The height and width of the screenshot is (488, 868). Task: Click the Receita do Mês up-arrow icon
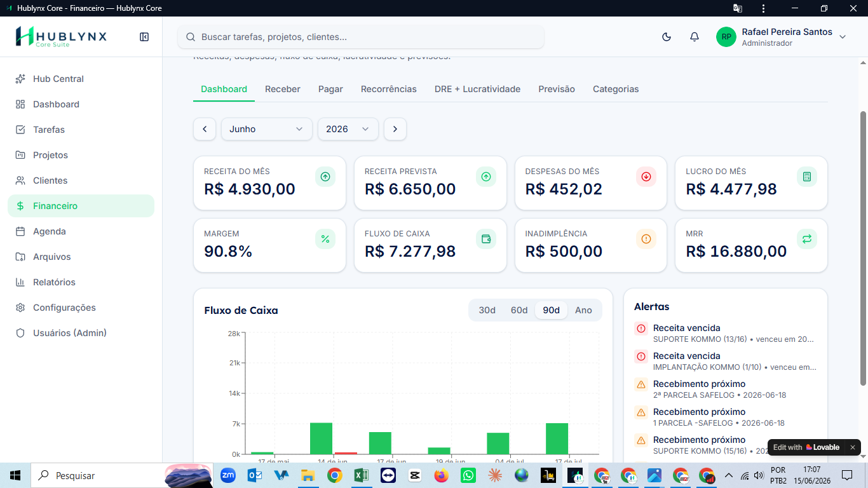pyautogui.click(x=325, y=177)
